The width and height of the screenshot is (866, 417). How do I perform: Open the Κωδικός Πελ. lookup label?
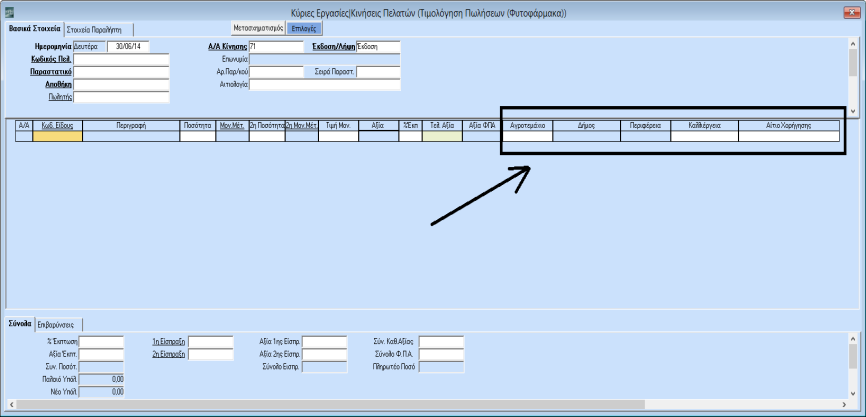pyautogui.click(x=52, y=59)
